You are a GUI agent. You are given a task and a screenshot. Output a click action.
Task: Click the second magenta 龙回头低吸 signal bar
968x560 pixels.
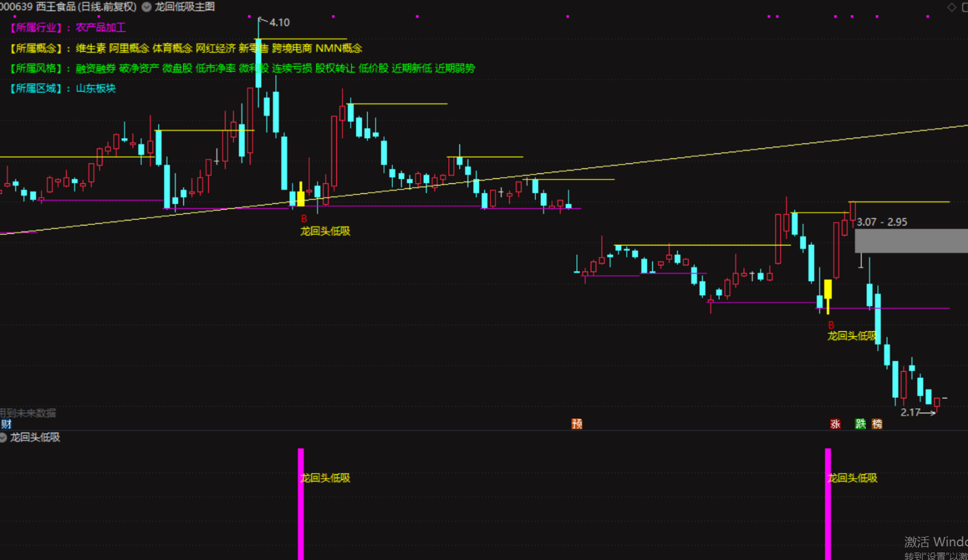point(827,504)
